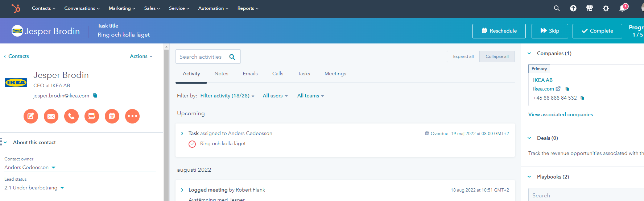Viewport: 644px width, 201px height.
Task: Click the Reschedule button
Action: [x=499, y=31]
